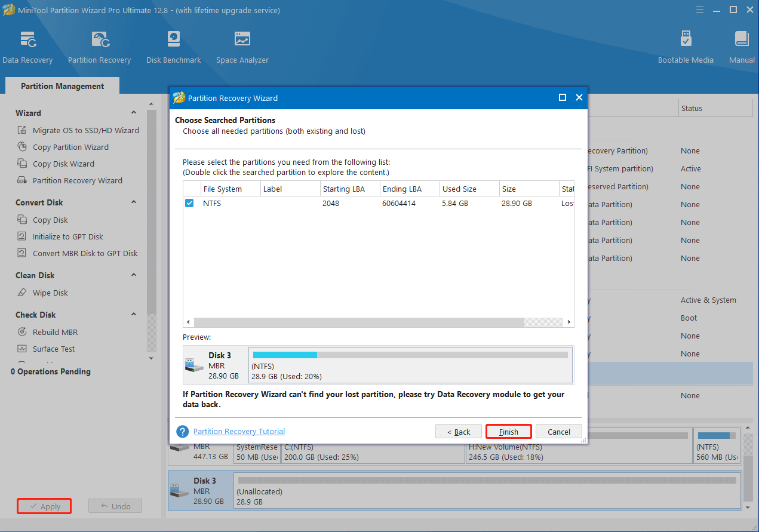Click the Used Size column header
Viewport: 759px width, 532px height.
click(x=469, y=189)
